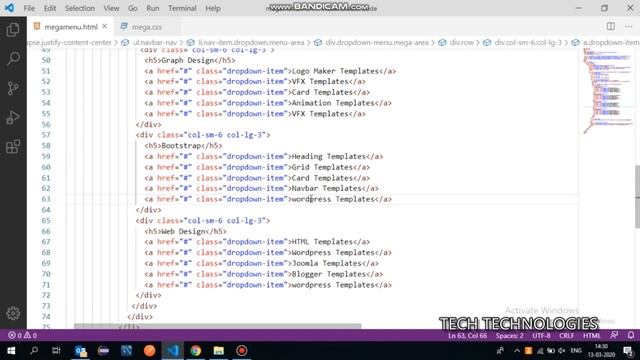Open the Search view in the activity bar
The height and width of the screenshot is (360, 640).
tap(13, 59)
